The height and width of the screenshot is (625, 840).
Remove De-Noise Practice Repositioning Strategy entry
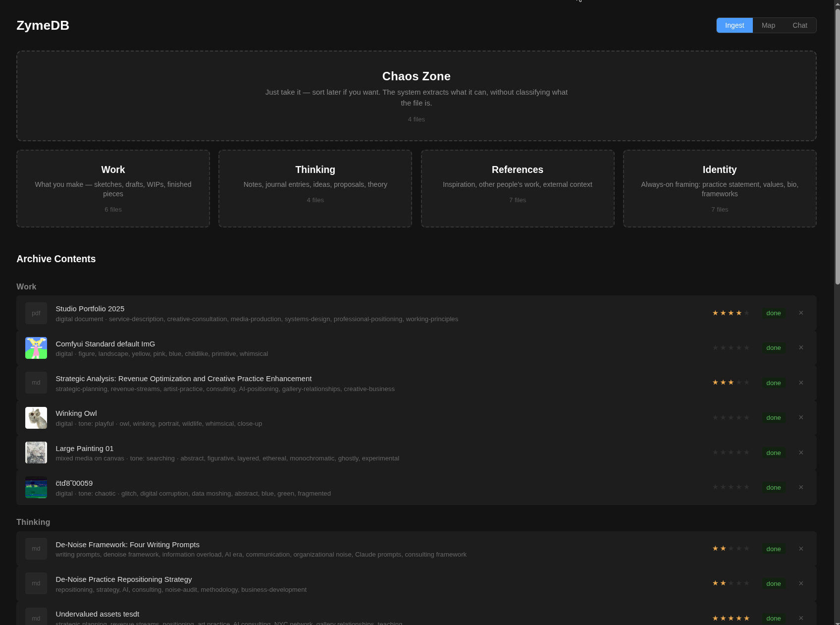click(x=801, y=583)
